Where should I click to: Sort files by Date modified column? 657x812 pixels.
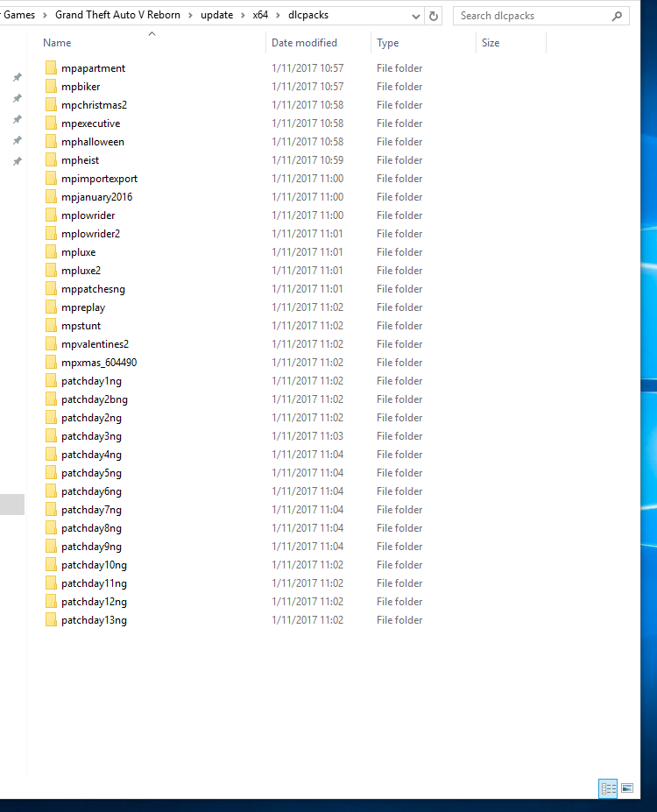click(304, 43)
